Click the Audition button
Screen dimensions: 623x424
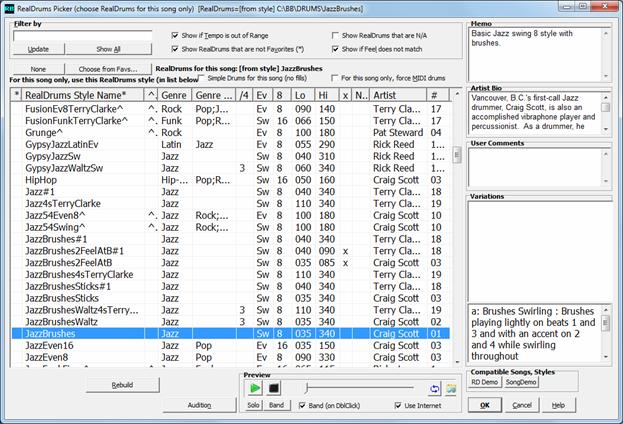click(199, 405)
